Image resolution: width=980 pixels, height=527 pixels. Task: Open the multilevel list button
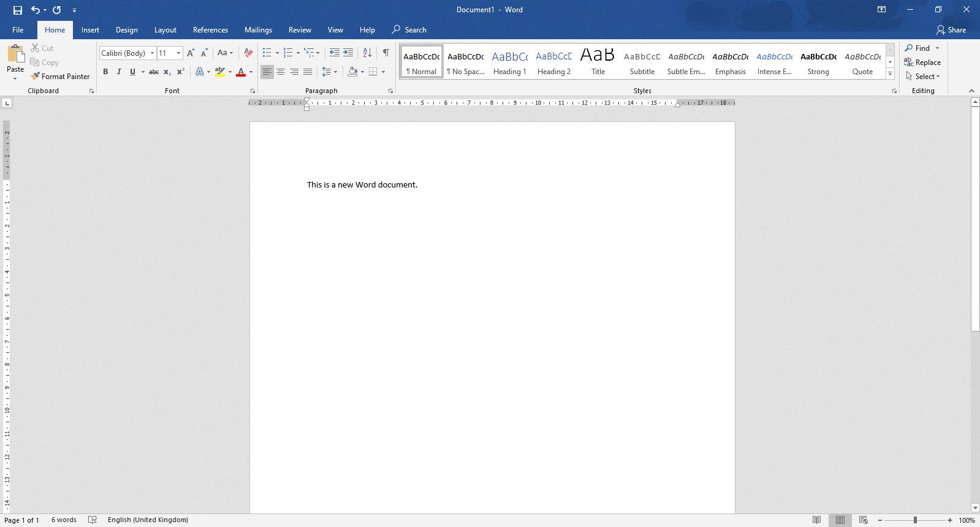310,53
